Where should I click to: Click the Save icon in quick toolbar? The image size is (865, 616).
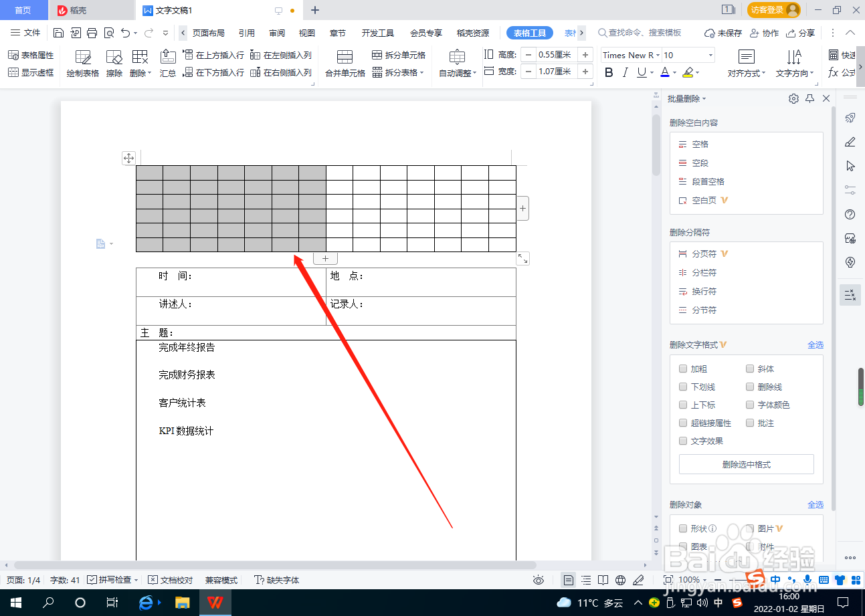[x=58, y=33]
